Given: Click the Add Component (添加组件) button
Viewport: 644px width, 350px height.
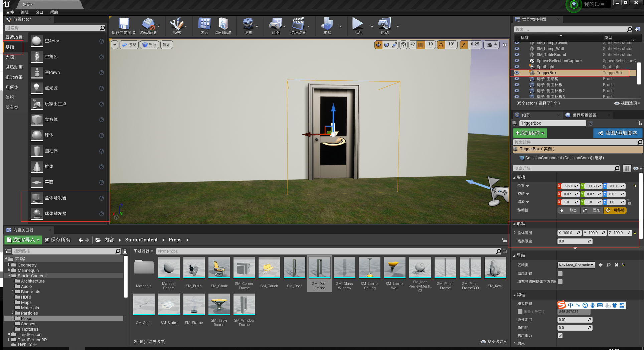Looking at the screenshot, I should pyautogui.click(x=530, y=133).
